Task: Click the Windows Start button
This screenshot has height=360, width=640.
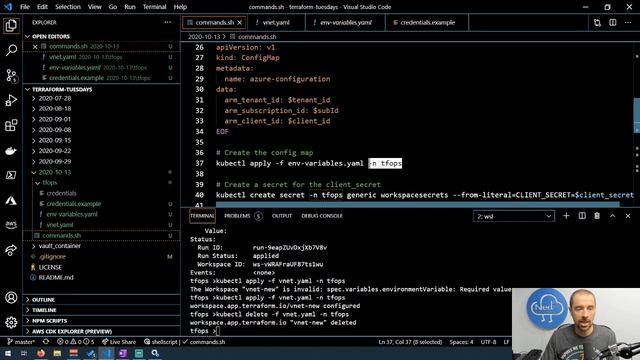Action: pyautogui.click(x=8, y=353)
